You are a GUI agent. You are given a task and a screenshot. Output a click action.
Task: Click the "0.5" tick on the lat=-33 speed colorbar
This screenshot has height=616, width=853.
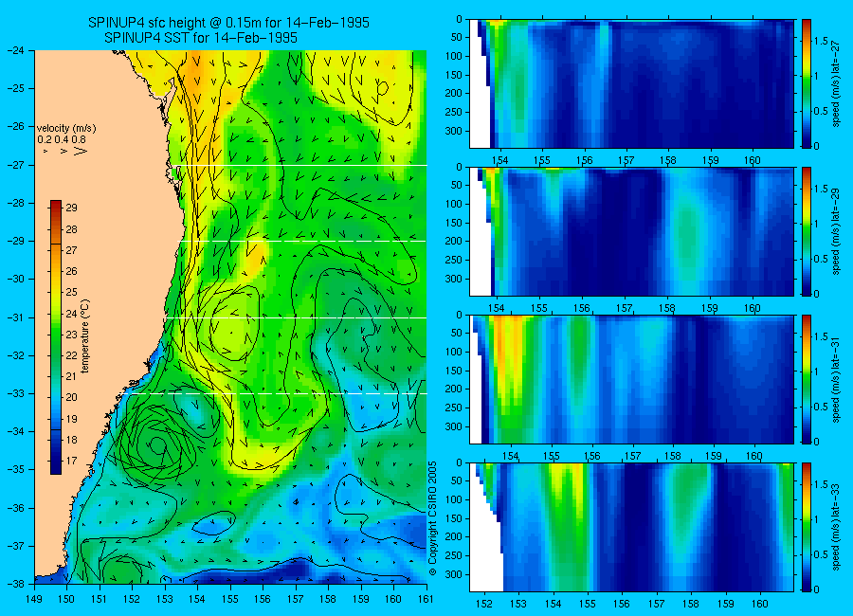(822, 554)
